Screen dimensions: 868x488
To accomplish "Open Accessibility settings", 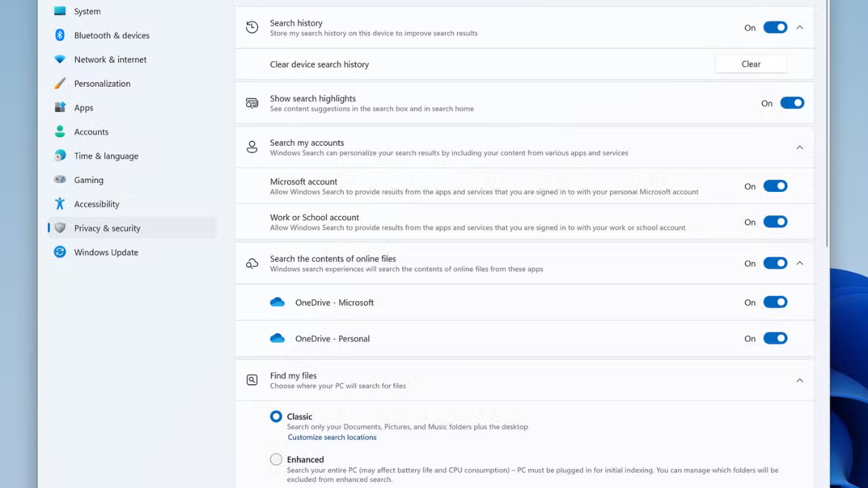I will coord(132,204).
